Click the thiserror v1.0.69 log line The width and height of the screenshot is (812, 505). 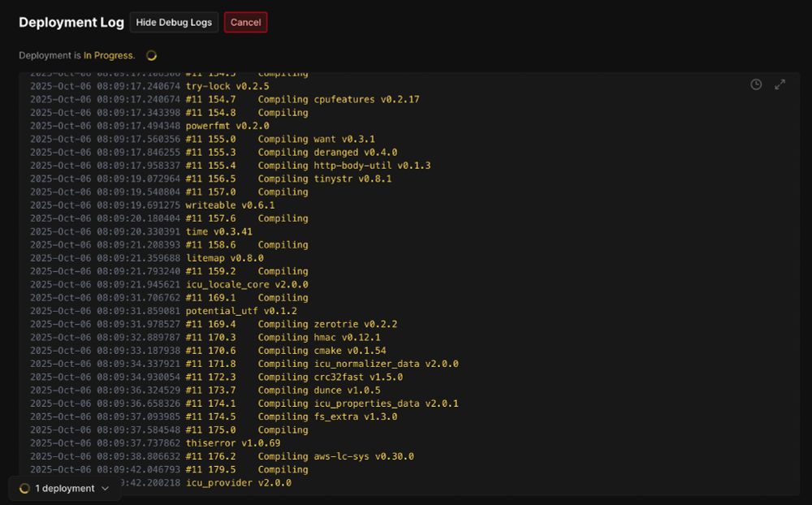(155, 442)
